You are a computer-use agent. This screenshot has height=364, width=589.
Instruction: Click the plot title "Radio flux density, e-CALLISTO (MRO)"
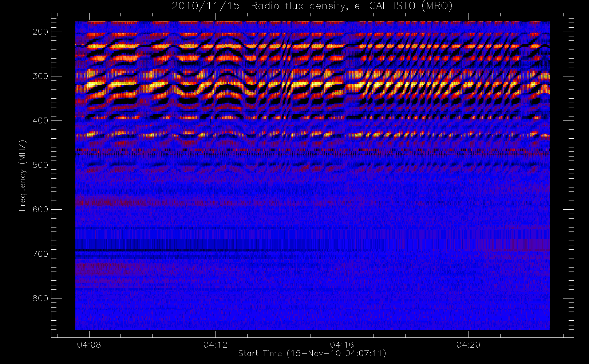(352, 6)
